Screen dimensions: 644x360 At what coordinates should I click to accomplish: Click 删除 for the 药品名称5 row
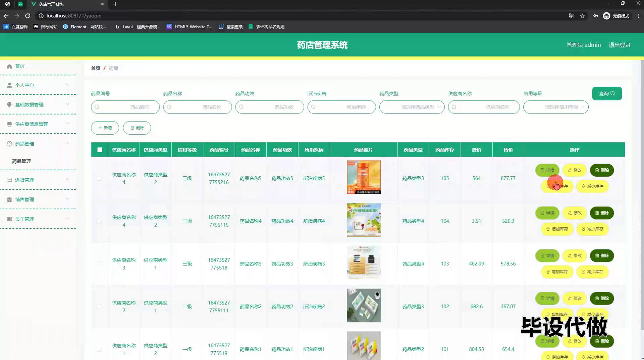(x=602, y=170)
